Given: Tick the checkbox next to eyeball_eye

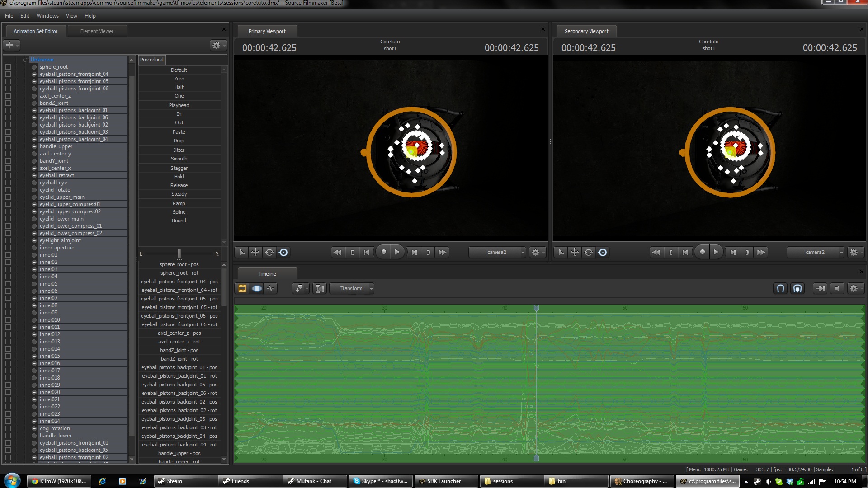Looking at the screenshot, I should pos(8,183).
